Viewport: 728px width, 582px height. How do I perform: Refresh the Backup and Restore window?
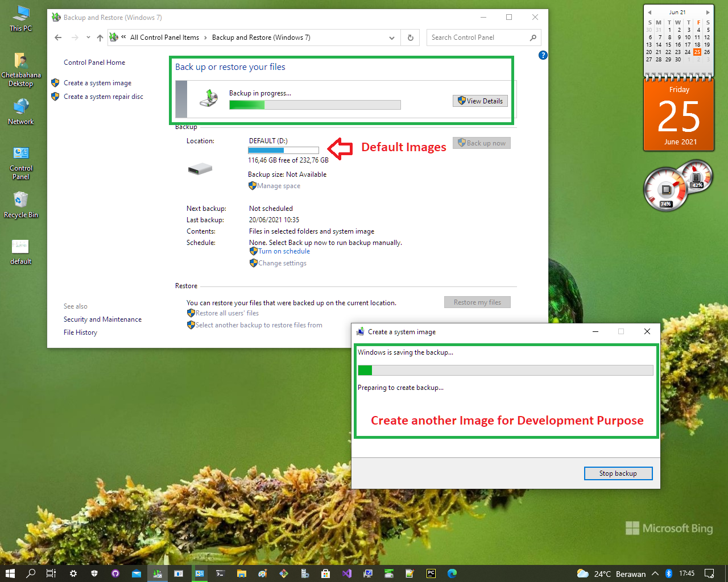410,38
